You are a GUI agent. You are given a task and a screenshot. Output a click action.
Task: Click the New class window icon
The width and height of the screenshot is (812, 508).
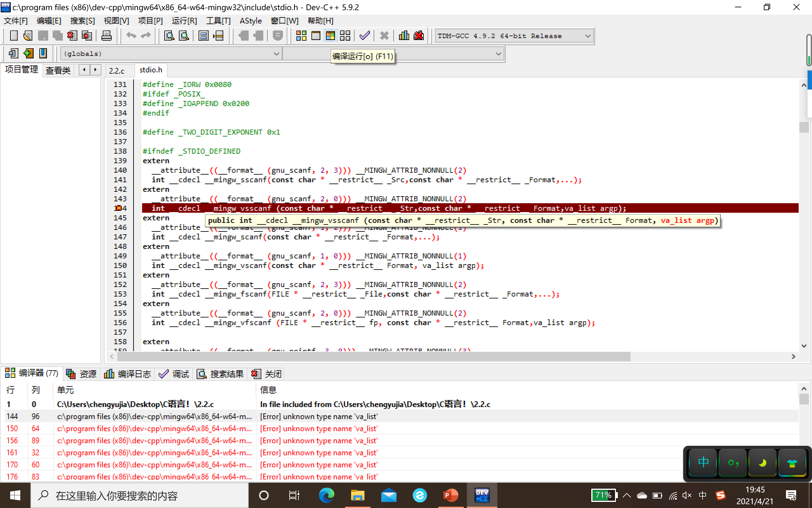click(x=13, y=53)
